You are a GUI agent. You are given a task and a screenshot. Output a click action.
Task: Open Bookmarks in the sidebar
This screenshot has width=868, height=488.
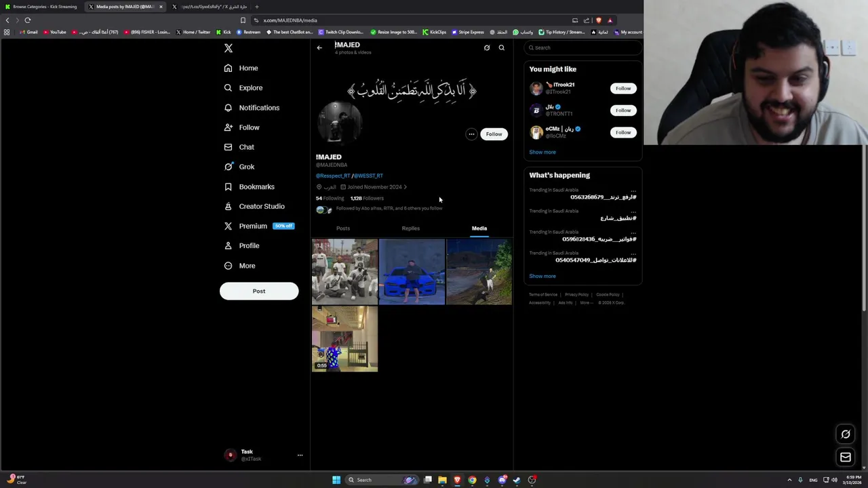pos(249,186)
